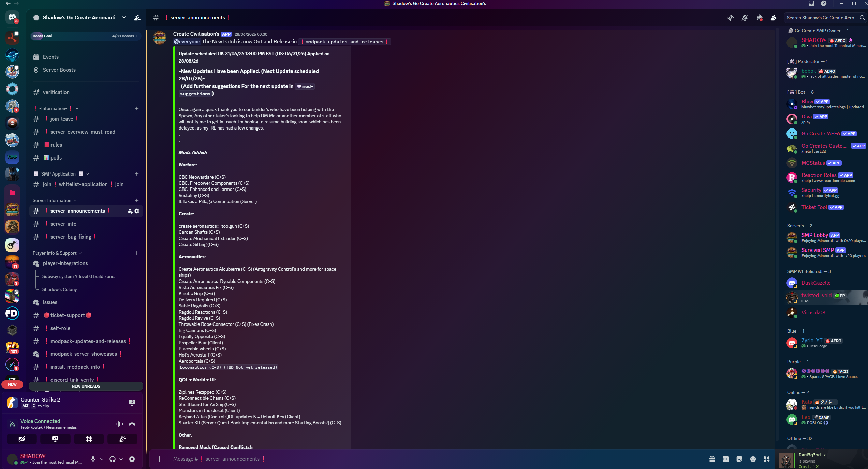Image resolution: width=868 pixels, height=469 pixels.
Task: Open the verification channel
Action: click(86, 92)
